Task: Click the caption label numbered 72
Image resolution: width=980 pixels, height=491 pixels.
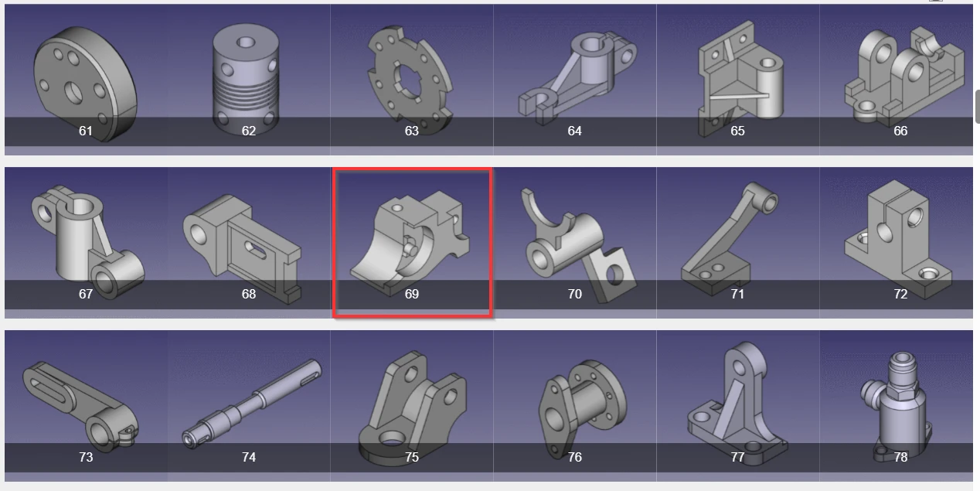Action: 900,294
